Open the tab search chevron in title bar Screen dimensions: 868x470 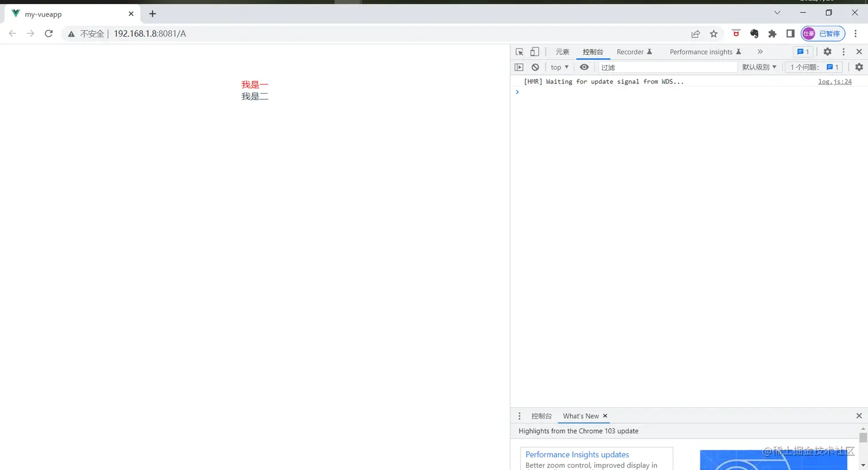(x=777, y=13)
